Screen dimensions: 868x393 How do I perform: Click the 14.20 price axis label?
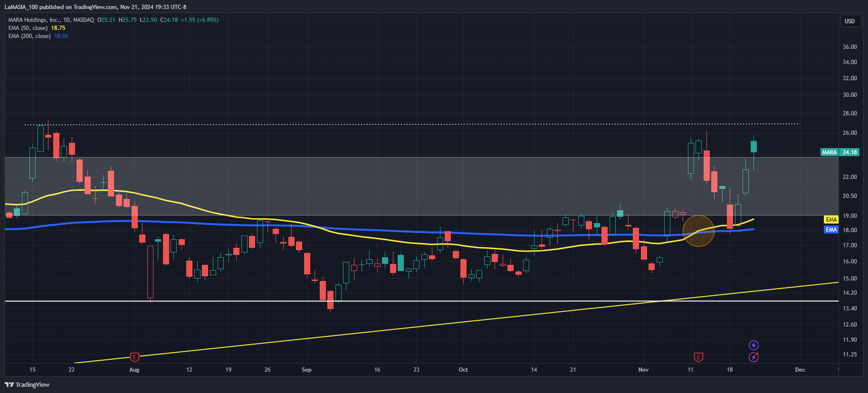(x=849, y=293)
